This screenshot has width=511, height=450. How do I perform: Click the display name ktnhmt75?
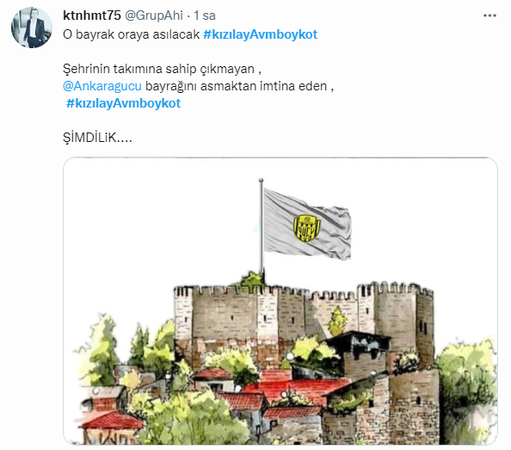(x=92, y=15)
